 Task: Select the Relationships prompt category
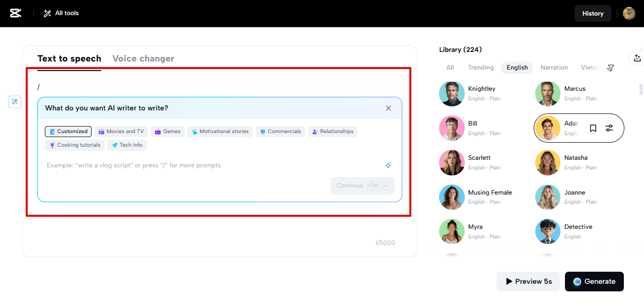click(333, 132)
